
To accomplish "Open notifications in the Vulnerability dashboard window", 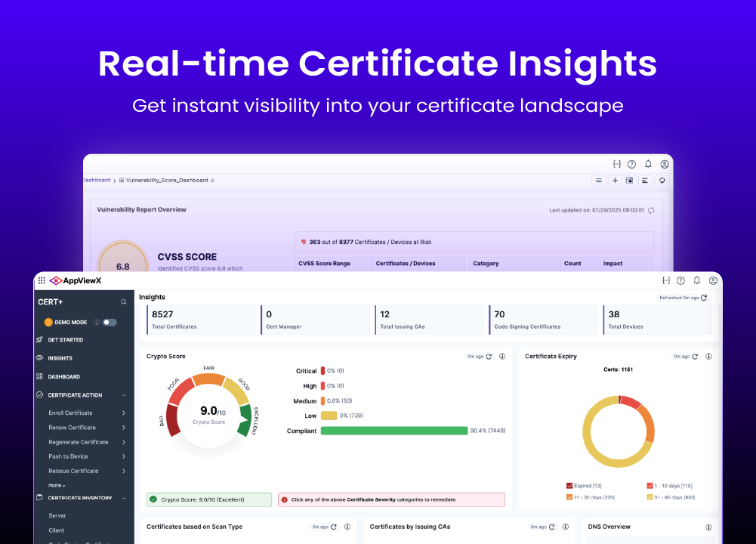I will (648, 165).
